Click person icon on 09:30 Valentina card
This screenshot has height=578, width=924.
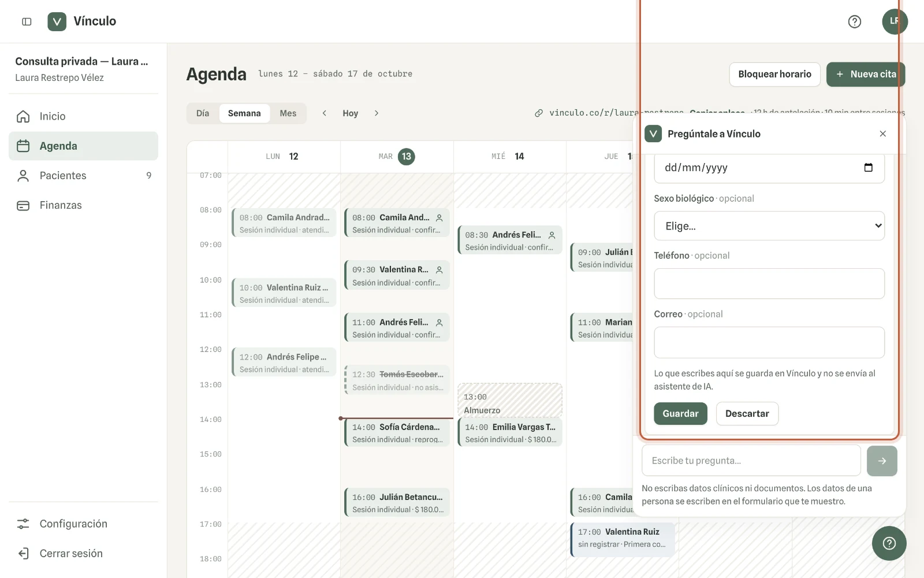439,270
